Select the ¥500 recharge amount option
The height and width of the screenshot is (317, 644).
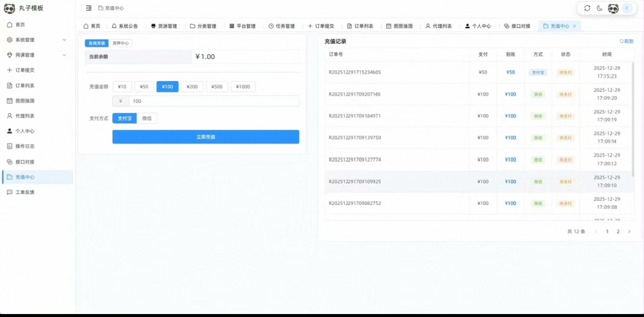[217, 87]
